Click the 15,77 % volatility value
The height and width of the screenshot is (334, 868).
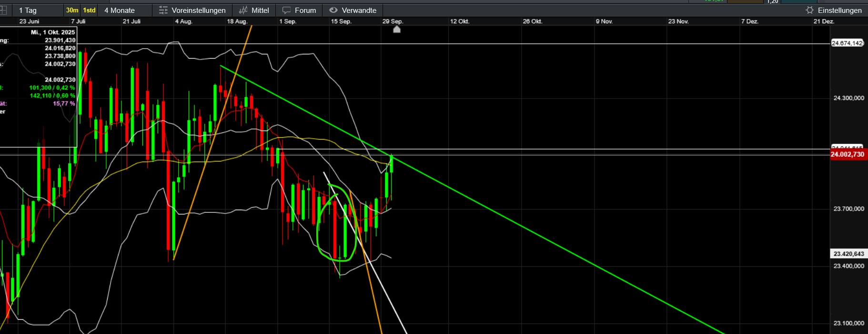(x=64, y=103)
